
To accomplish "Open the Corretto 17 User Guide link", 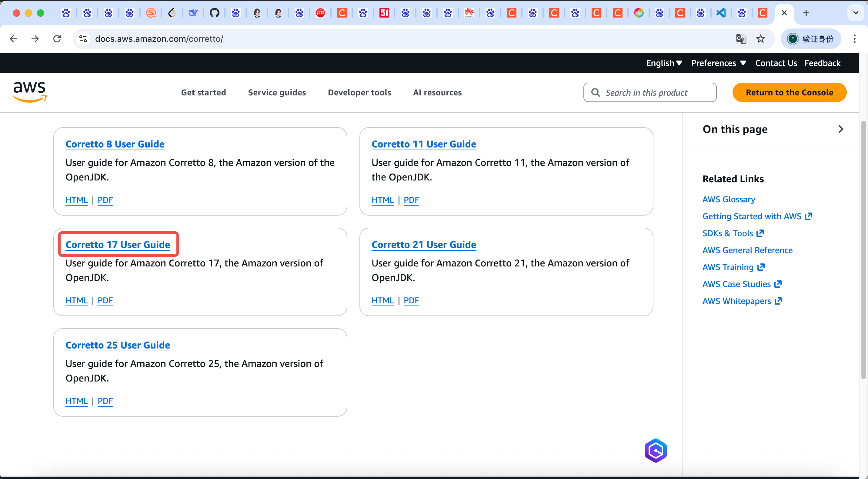I will [118, 244].
